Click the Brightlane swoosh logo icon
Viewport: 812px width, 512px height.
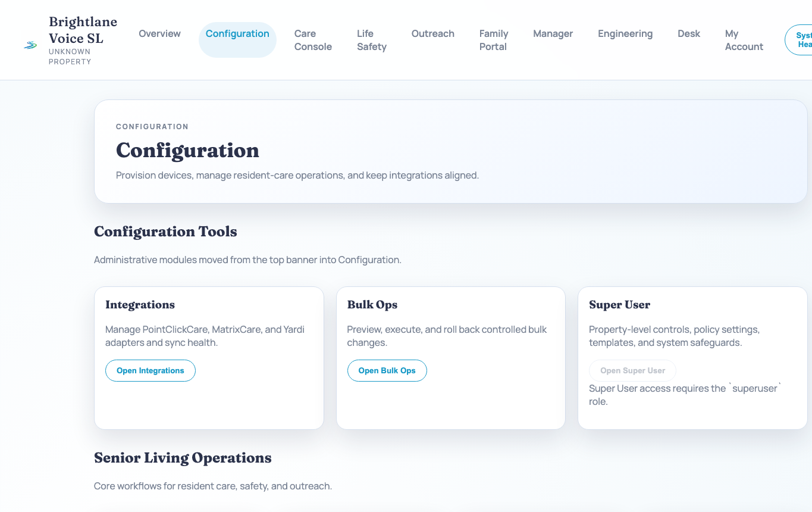tap(30, 45)
